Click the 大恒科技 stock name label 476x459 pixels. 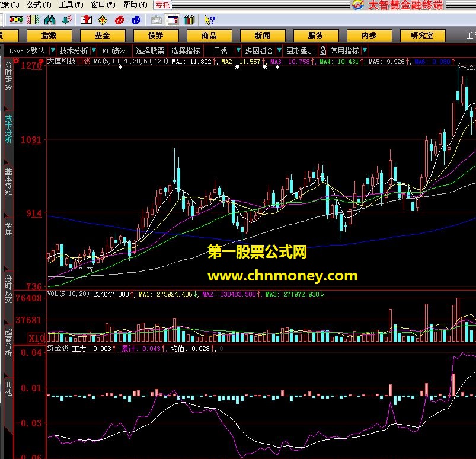point(61,60)
